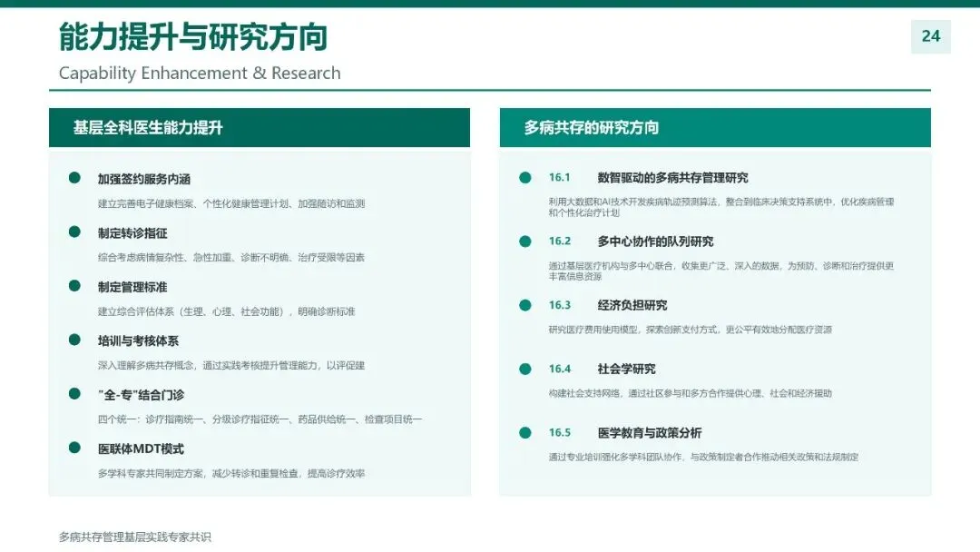Select the header 基层全科医生能力提升

click(x=260, y=127)
